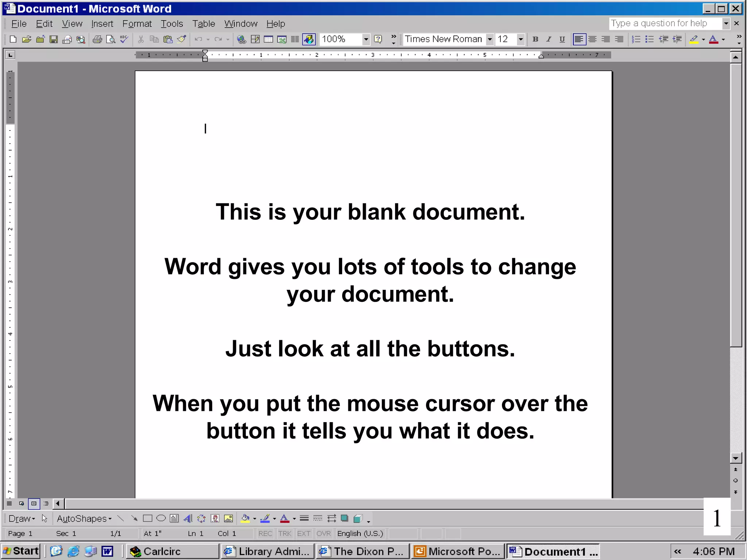The width and height of the screenshot is (747, 560).
Task: Expand the font size 12 dropdown
Action: point(521,39)
